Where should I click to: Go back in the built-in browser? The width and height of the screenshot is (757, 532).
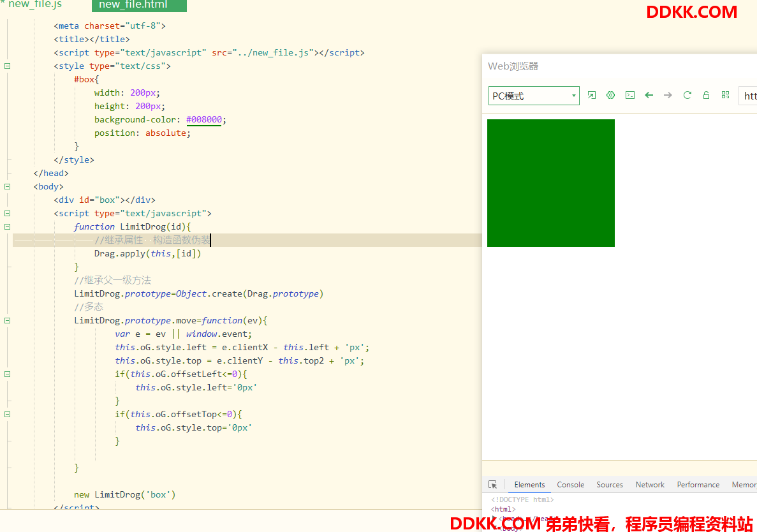click(x=649, y=95)
